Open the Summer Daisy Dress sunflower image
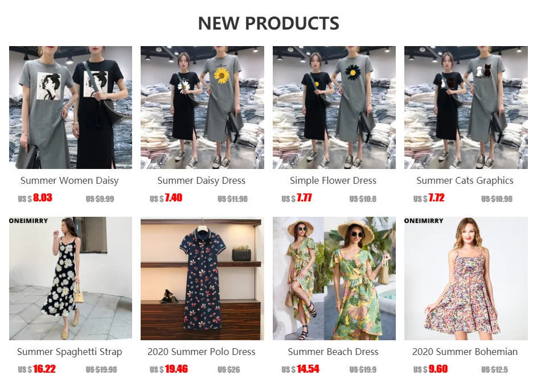 tap(202, 108)
